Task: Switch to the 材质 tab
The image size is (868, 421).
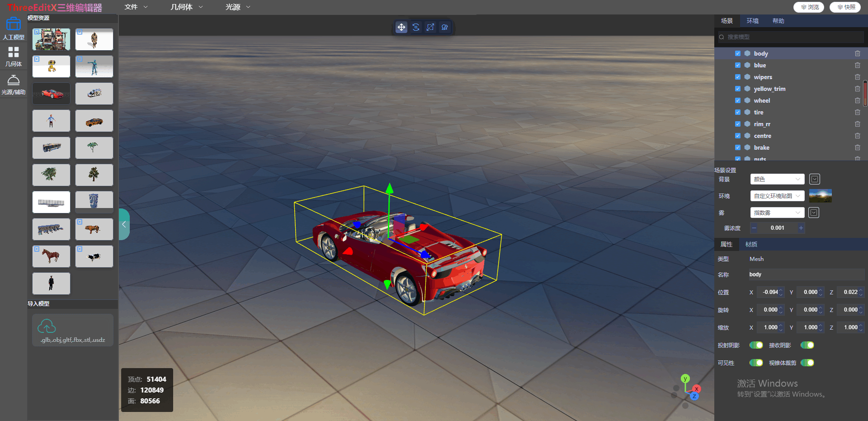Action: pyautogui.click(x=751, y=244)
